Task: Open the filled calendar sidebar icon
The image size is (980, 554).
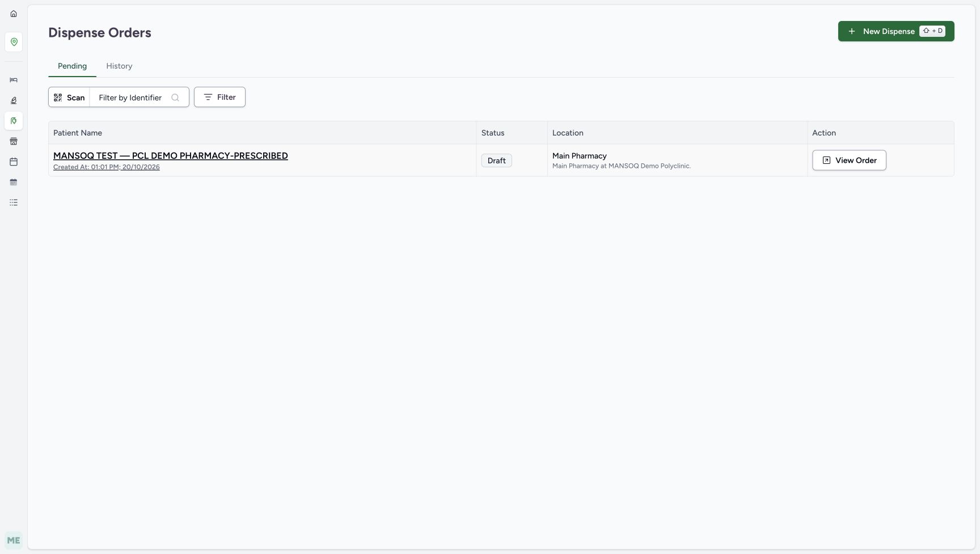Action: (x=14, y=182)
